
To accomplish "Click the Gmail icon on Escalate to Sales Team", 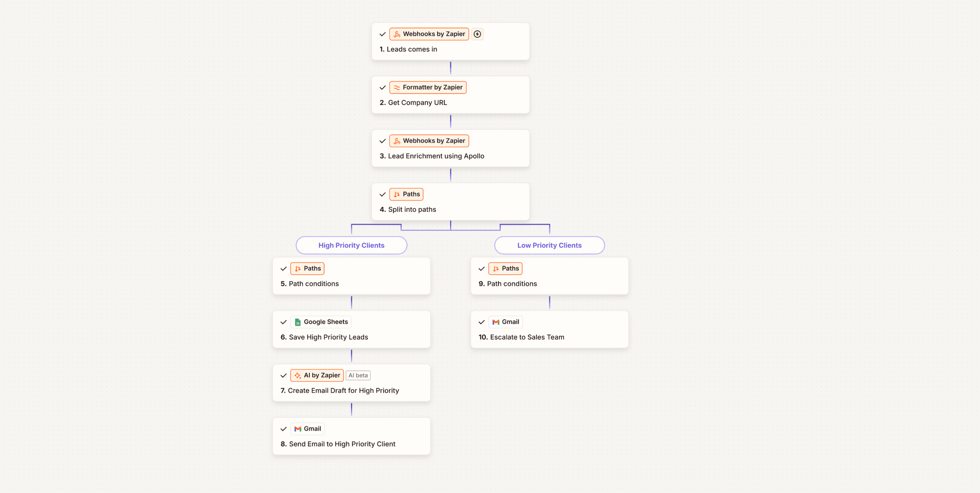I will pyautogui.click(x=496, y=322).
